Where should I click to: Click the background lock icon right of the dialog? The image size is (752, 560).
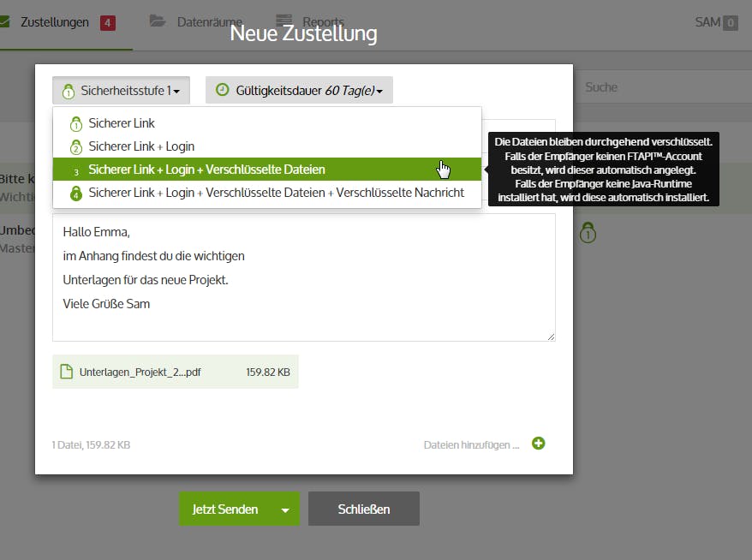tap(588, 233)
